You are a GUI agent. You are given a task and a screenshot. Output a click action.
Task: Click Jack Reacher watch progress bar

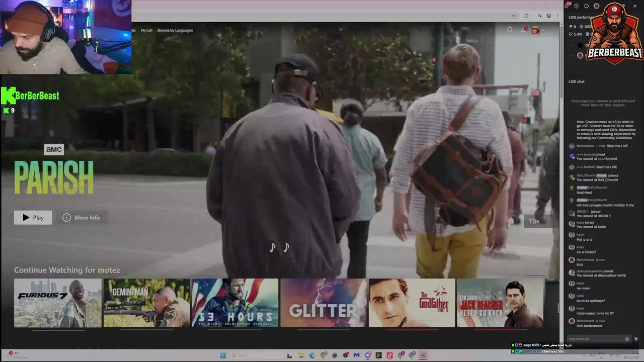(x=500, y=330)
